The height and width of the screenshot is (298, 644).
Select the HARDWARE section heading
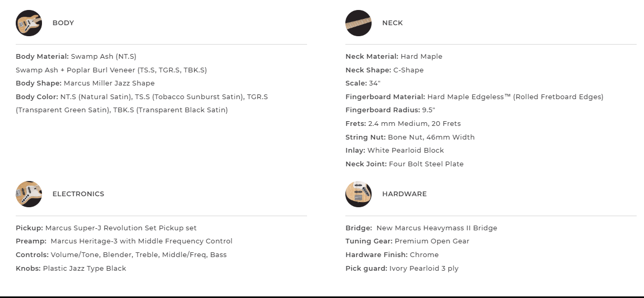[x=404, y=194]
